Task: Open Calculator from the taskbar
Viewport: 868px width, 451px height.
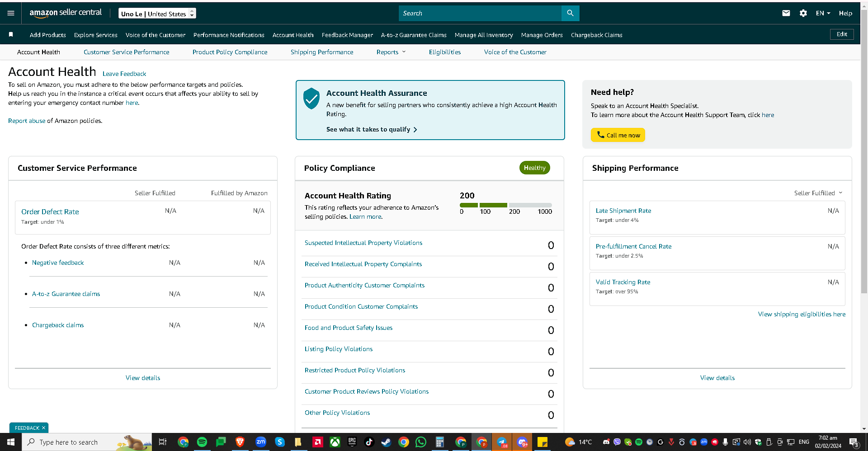Action: click(x=439, y=442)
